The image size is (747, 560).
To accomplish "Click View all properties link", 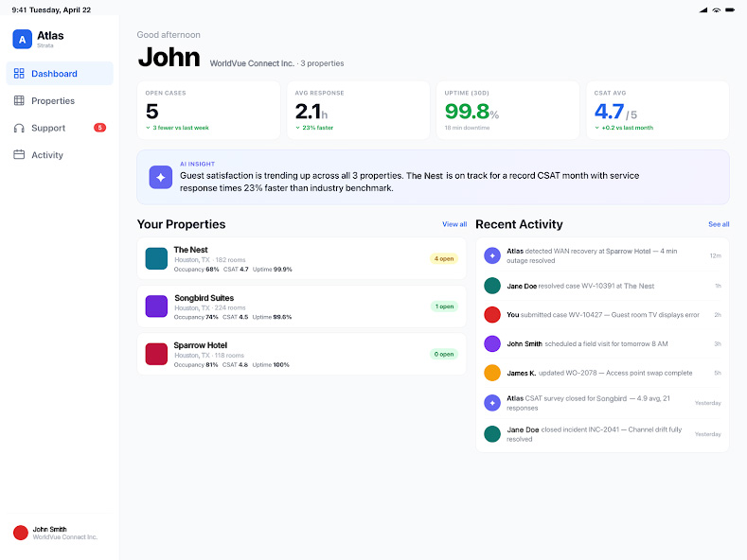I will tap(454, 224).
